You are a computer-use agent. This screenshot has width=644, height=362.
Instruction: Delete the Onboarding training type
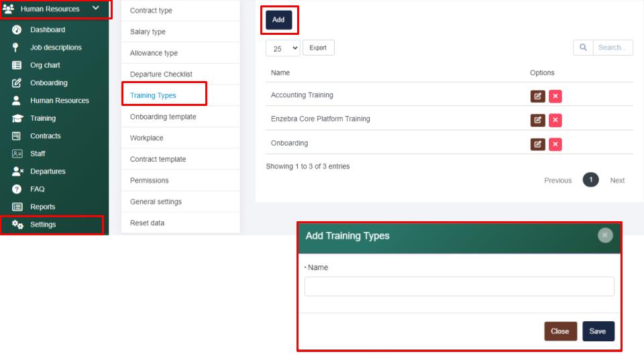tap(555, 144)
